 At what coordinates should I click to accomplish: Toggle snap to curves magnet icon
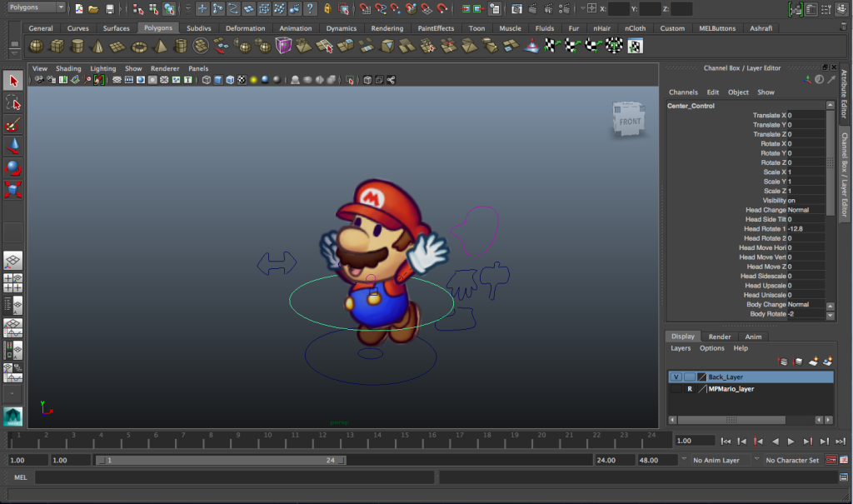pyautogui.click(x=380, y=8)
